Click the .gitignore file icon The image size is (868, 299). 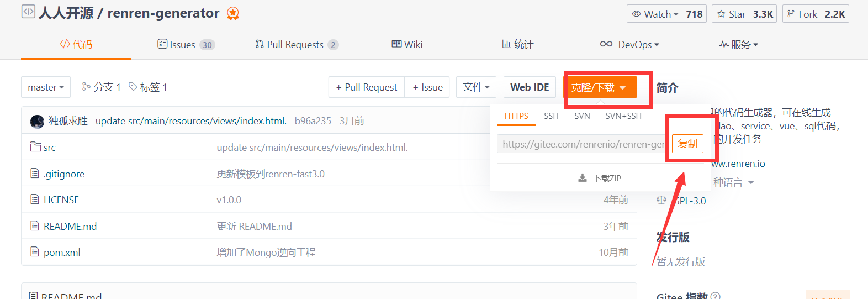[35, 174]
